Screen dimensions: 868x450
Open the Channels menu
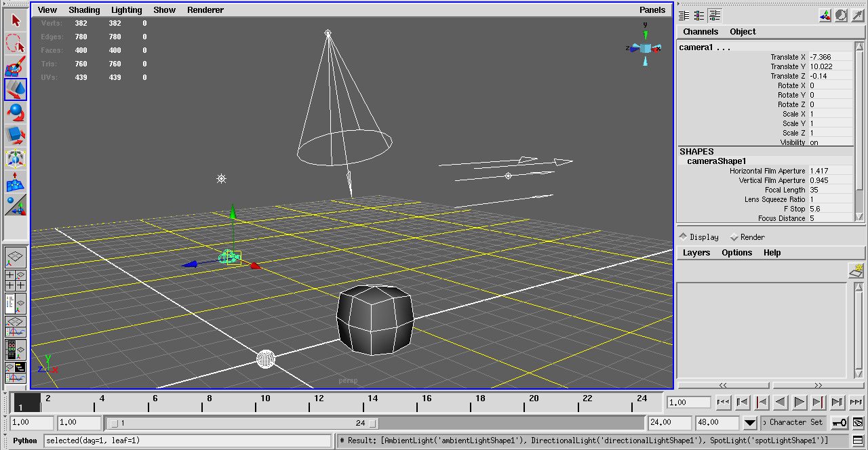[x=701, y=32]
